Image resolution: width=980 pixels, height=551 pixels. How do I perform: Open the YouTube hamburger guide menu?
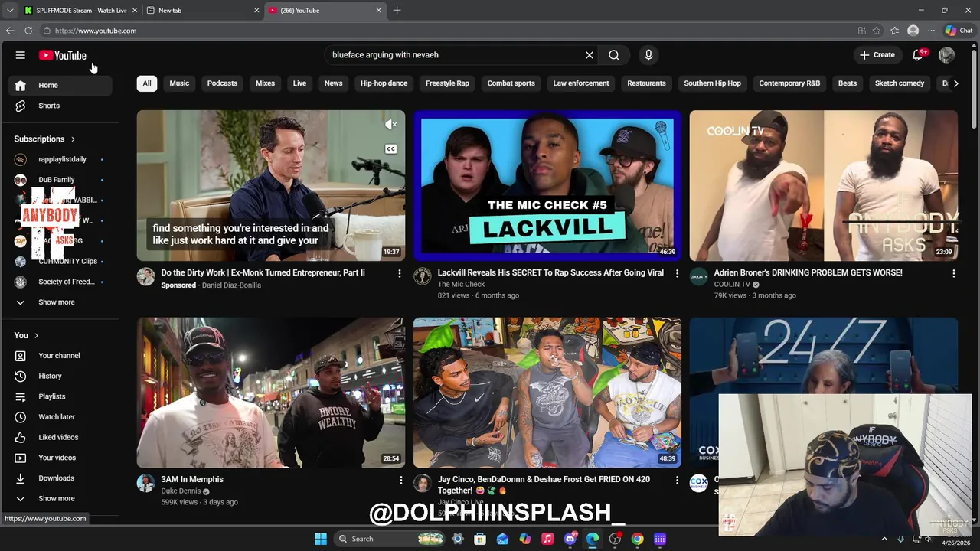pos(21,55)
